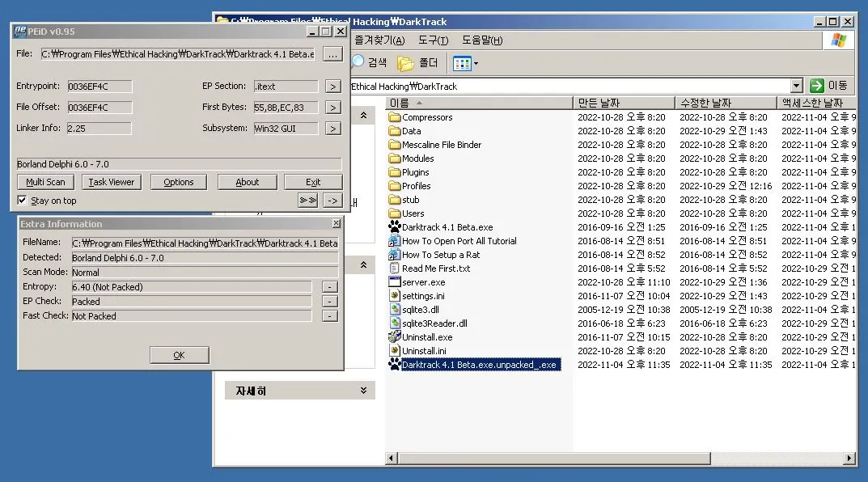Click the Entropy row dash button

(330, 286)
